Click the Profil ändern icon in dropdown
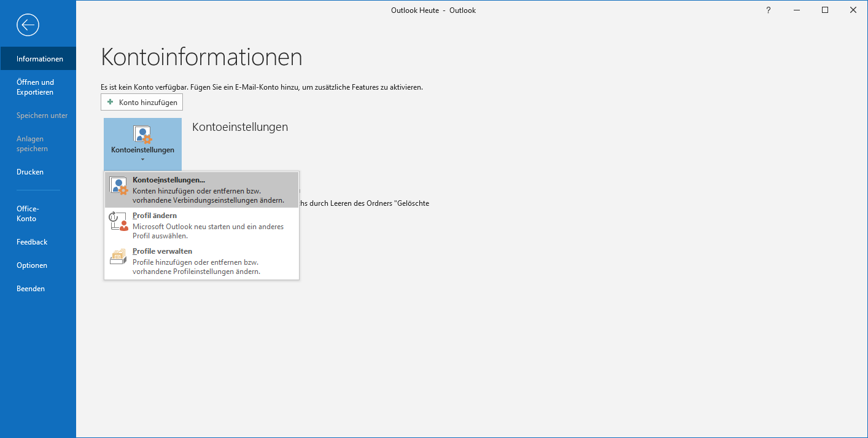Screen dimensions: 868x438 [x=118, y=221]
